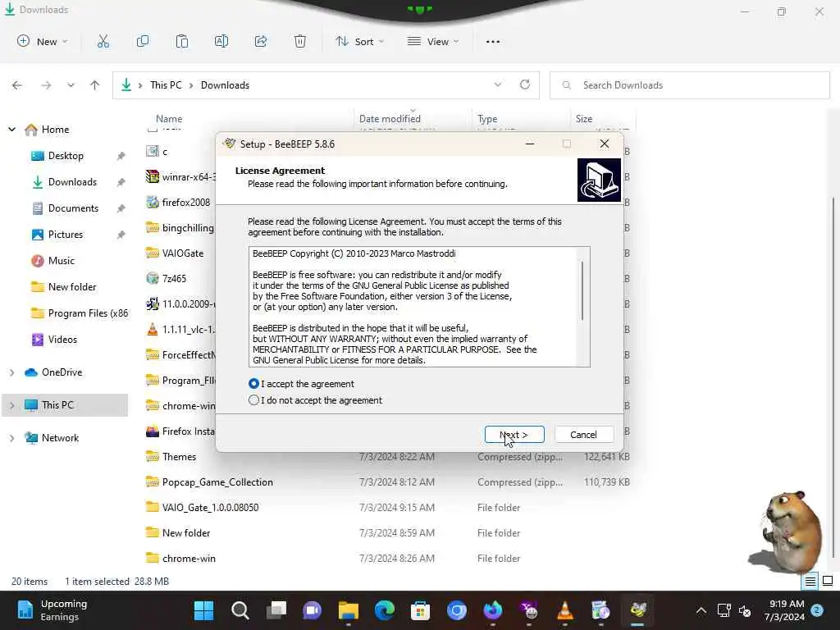Image resolution: width=840 pixels, height=630 pixels.
Task: Click This PC in the address breadcrumb
Action: point(166,85)
